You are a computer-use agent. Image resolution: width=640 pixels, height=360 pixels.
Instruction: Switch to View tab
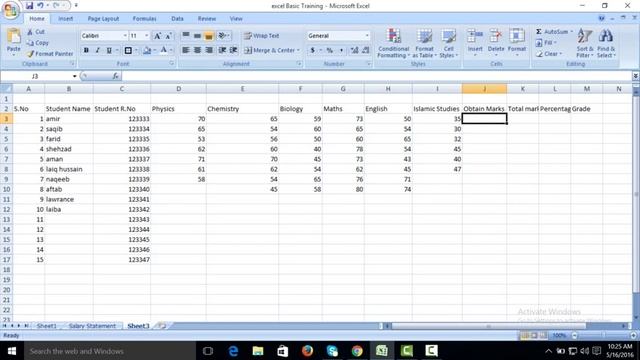click(x=236, y=19)
